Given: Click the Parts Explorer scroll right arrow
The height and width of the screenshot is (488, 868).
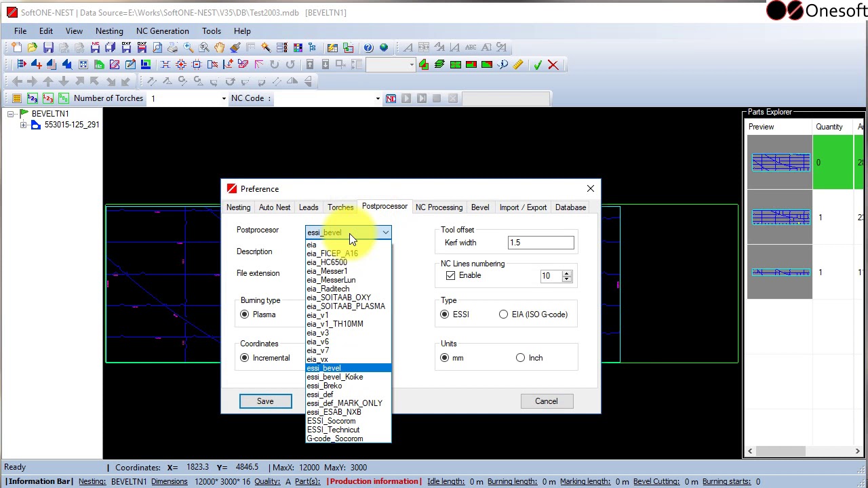Looking at the screenshot, I should pyautogui.click(x=857, y=451).
